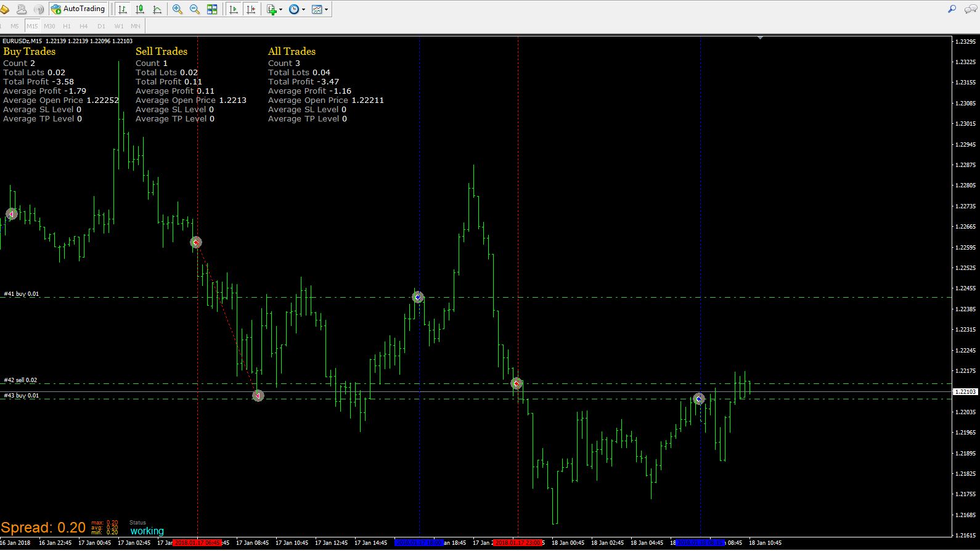Click the #42 sell 0.02 order label
The width and height of the screenshot is (980, 551).
tap(21, 380)
